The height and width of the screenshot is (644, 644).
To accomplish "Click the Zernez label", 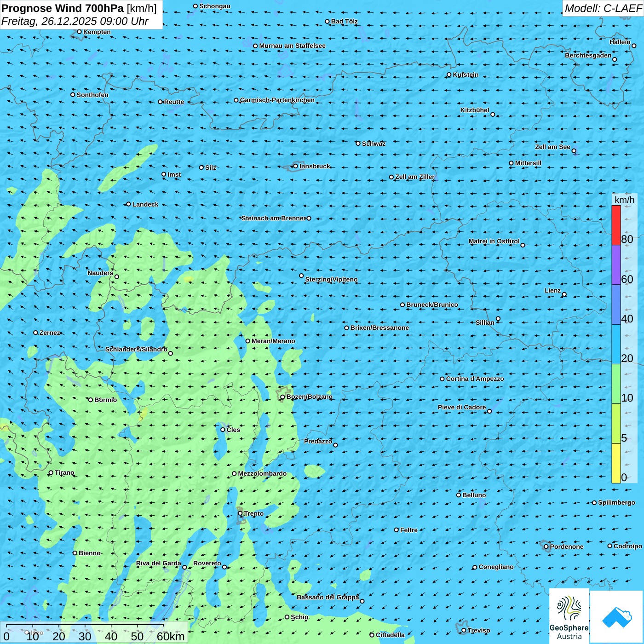I will (x=50, y=333).
